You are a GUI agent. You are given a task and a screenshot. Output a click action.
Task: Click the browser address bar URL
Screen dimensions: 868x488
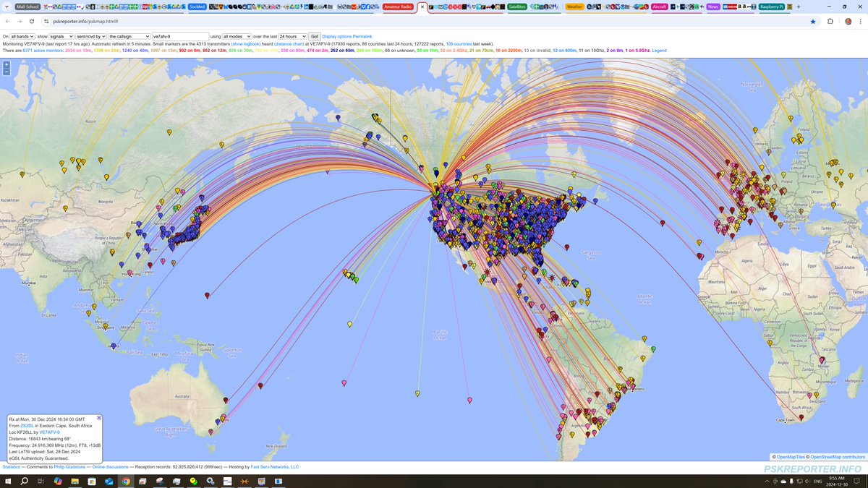click(x=85, y=22)
